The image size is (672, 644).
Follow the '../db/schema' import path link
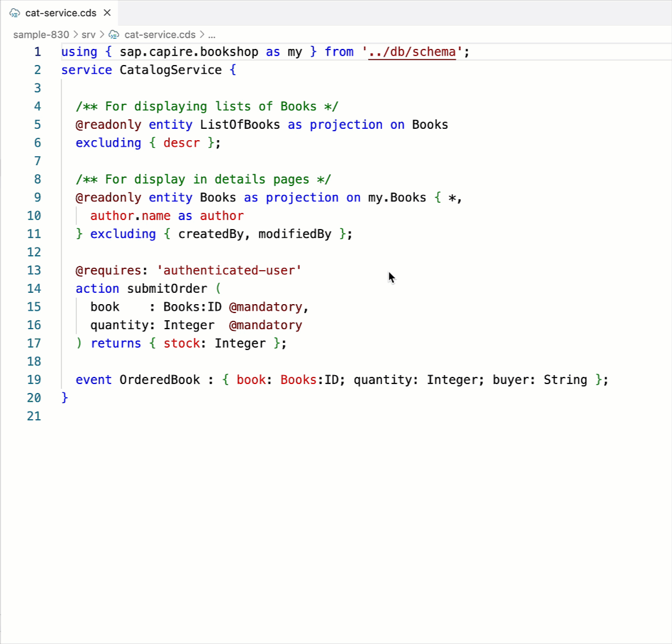tap(412, 52)
